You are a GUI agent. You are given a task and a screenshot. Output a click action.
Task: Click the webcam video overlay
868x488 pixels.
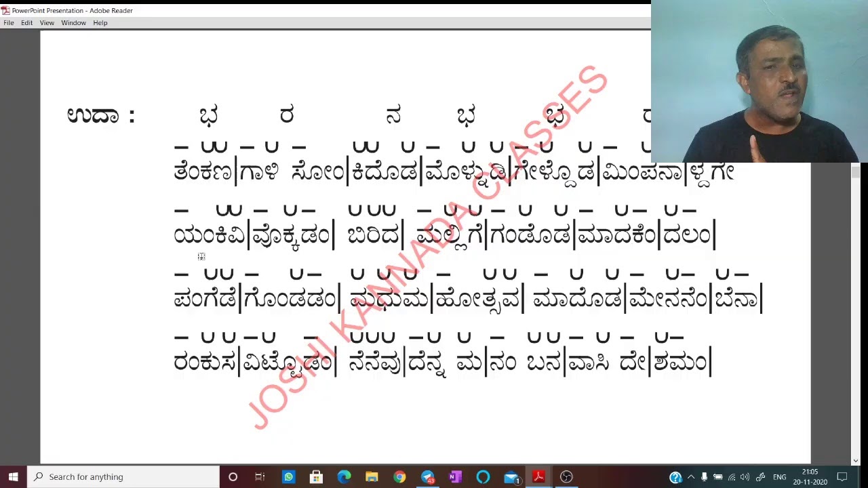pos(759,81)
